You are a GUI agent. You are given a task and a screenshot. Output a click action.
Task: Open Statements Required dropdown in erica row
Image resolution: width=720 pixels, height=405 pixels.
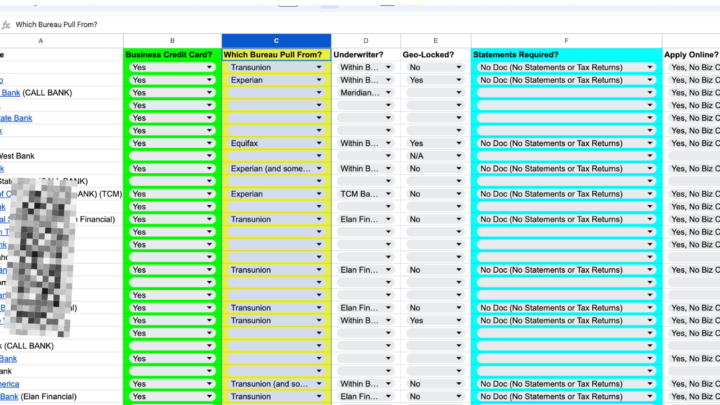(x=566, y=383)
